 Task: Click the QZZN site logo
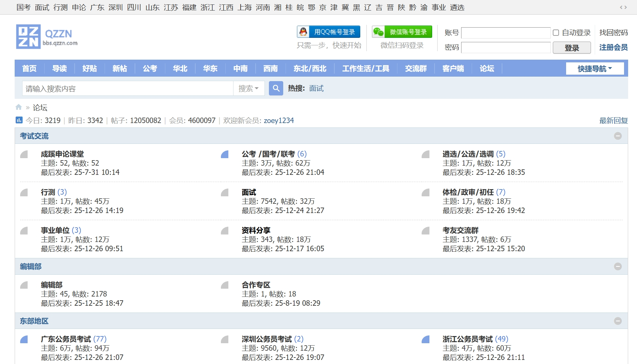pyautogui.click(x=47, y=37)
